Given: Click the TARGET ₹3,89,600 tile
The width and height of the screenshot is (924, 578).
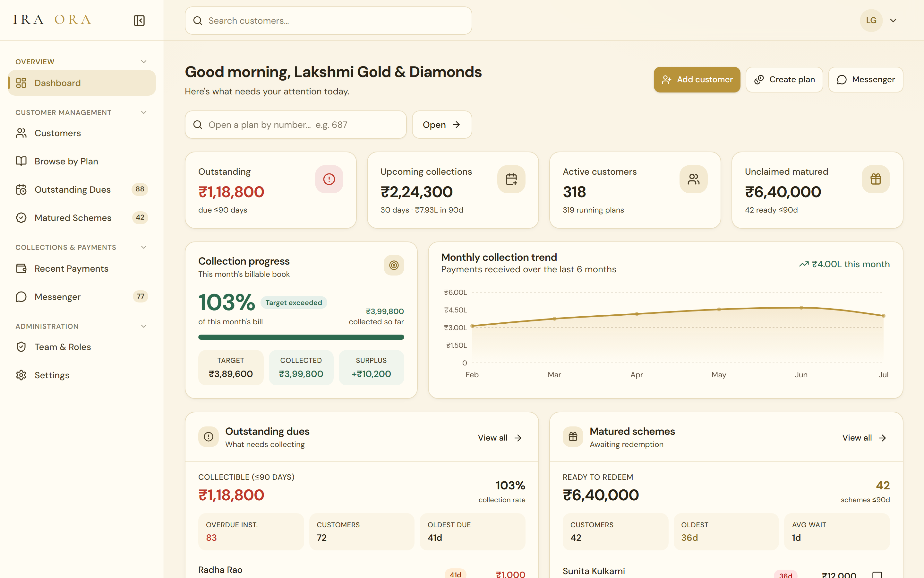Looking at the screenshot, I should pyautogui.click(x=231, y=367).
